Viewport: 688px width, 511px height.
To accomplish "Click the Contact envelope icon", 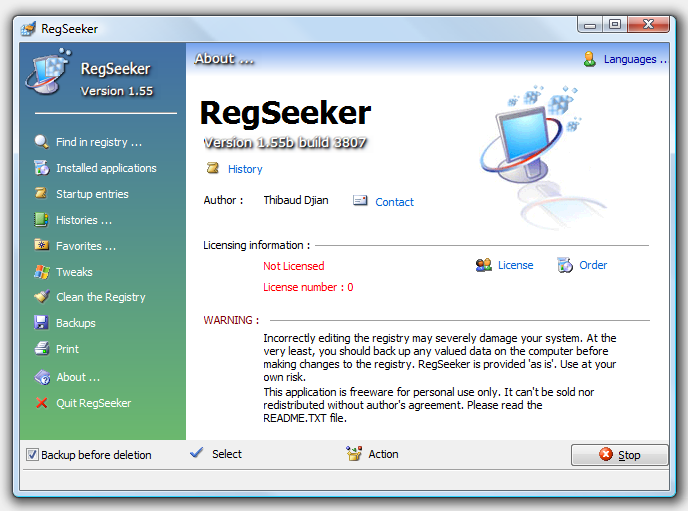I will click(x=360, y=200).
